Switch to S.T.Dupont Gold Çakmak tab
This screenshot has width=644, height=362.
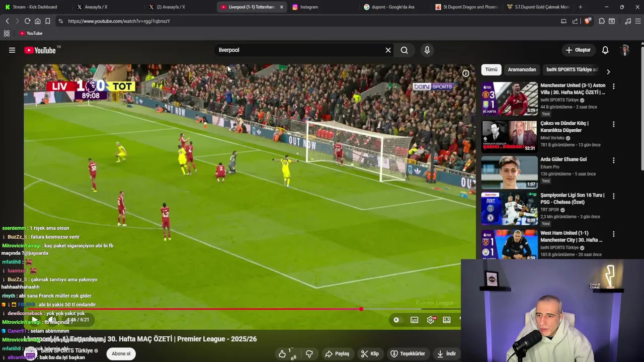pyautogui.click(x=538, y=7)
